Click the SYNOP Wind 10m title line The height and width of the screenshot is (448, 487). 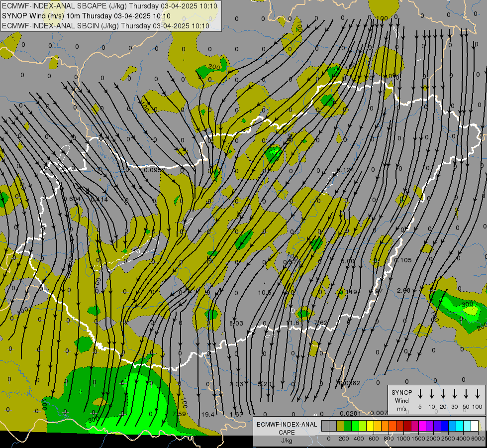[x=87, y=16]
